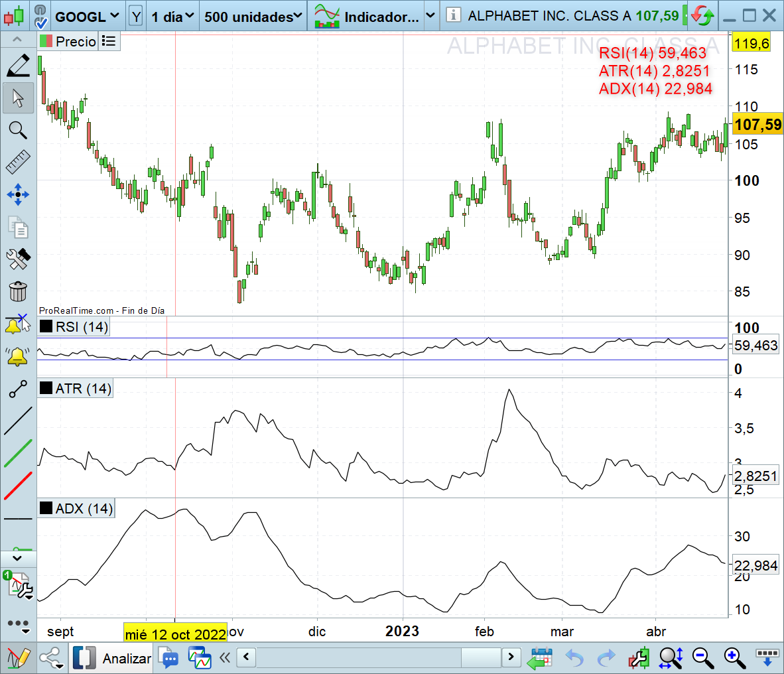The width and height of the screenshot is (784, 674).
Task: Select the green line tool
Action: [x=18, y=454]
